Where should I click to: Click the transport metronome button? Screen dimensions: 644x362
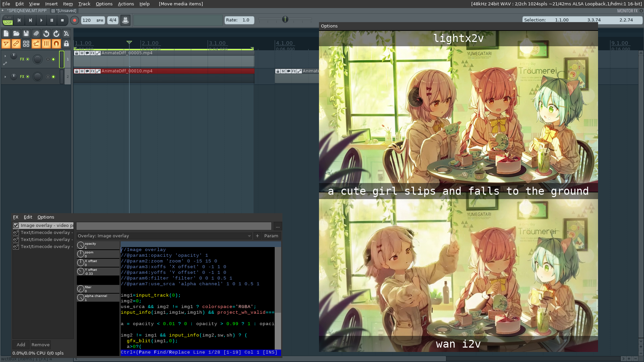click(x=125, y=20)
